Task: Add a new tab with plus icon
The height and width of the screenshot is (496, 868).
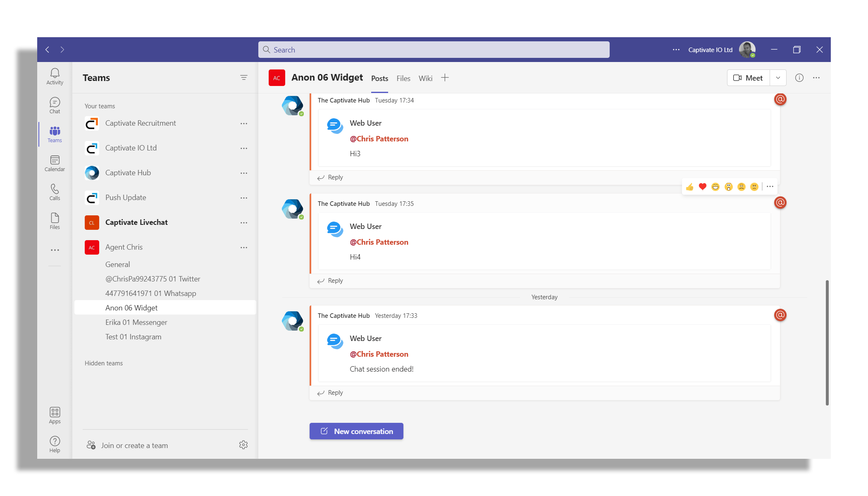Action: pyautogui.click(x=445, y=78)
